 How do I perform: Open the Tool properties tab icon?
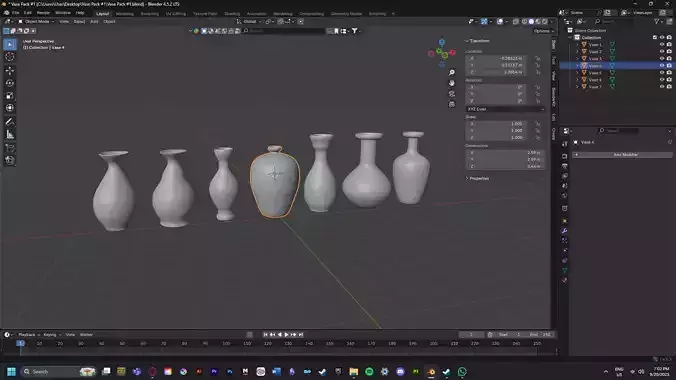point(564,144)
